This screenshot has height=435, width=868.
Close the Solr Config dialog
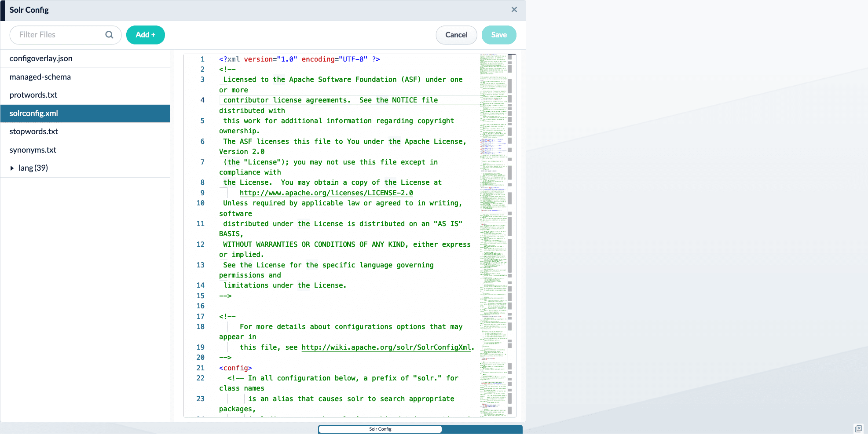coord(514,9)
